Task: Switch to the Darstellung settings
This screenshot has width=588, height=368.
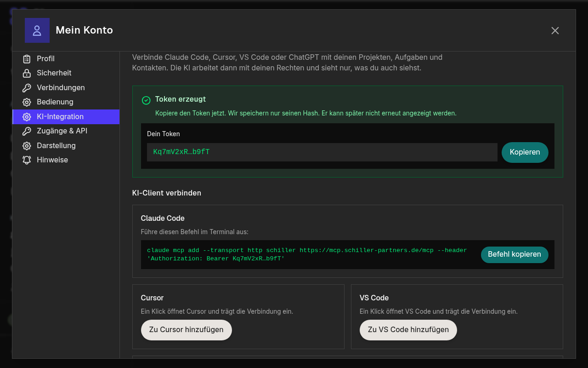Action: tap(66, 146)
